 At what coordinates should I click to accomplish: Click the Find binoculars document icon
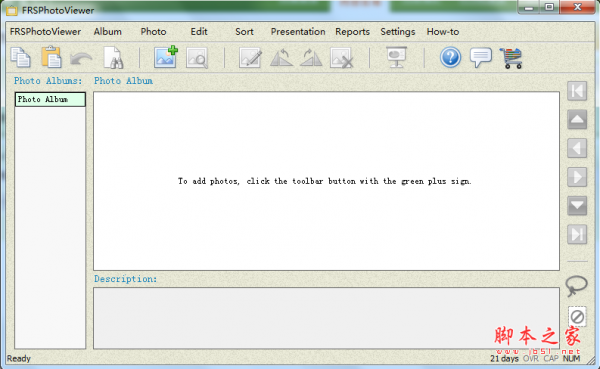(x=113, y=57)
